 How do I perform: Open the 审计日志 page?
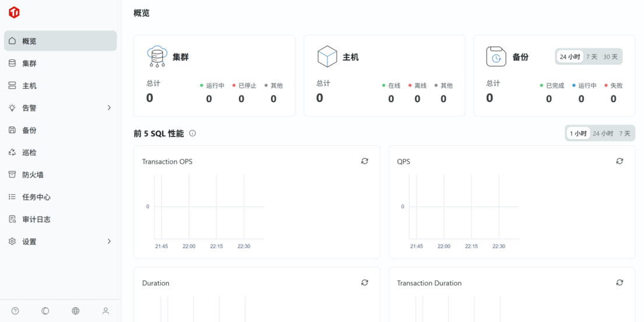[x=36, y=219]
